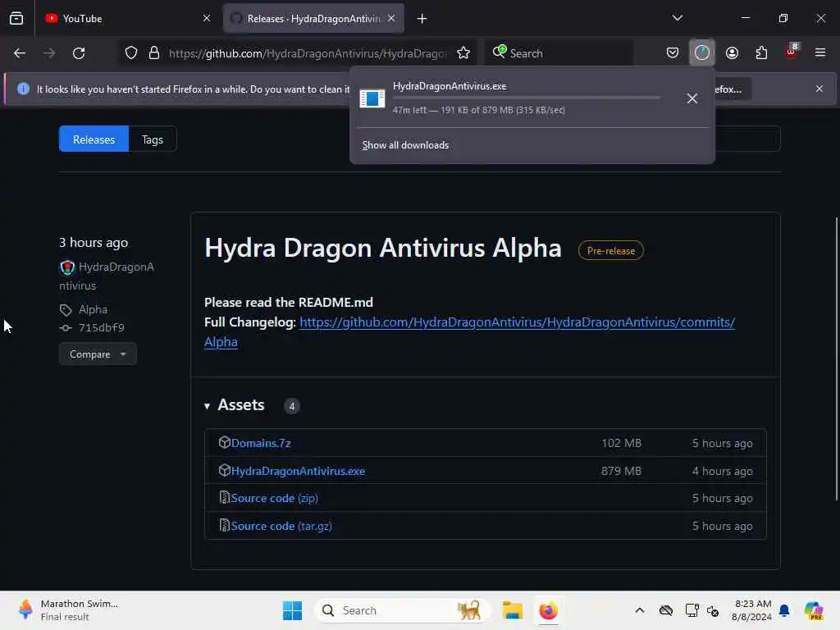Click the 3 hours ago timestamp
This screenshot has width=840, height=630.
click(94, 243)
